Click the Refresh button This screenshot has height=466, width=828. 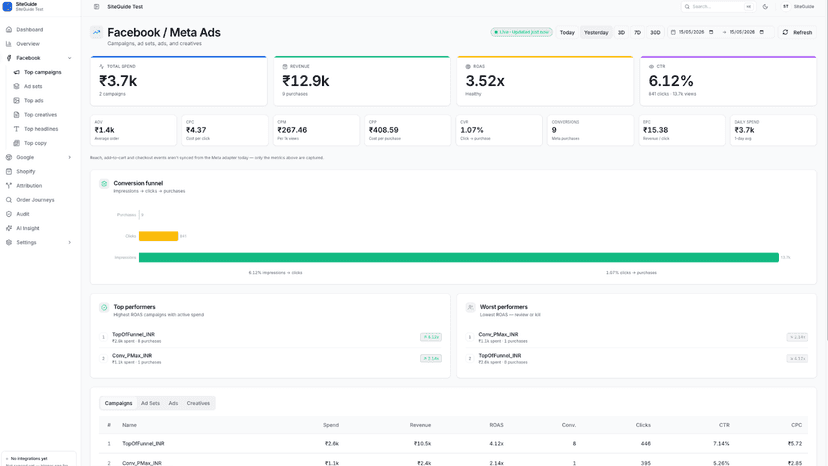(x=797, y=32)
